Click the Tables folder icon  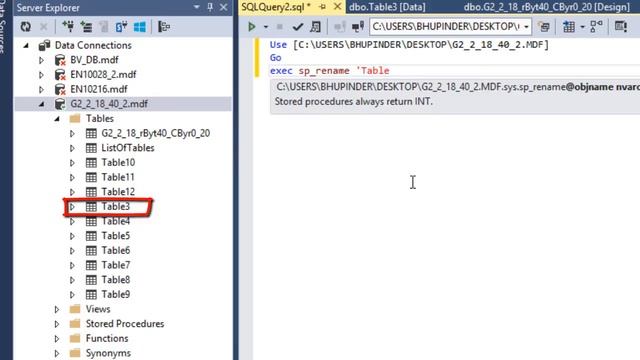(75, 119)
